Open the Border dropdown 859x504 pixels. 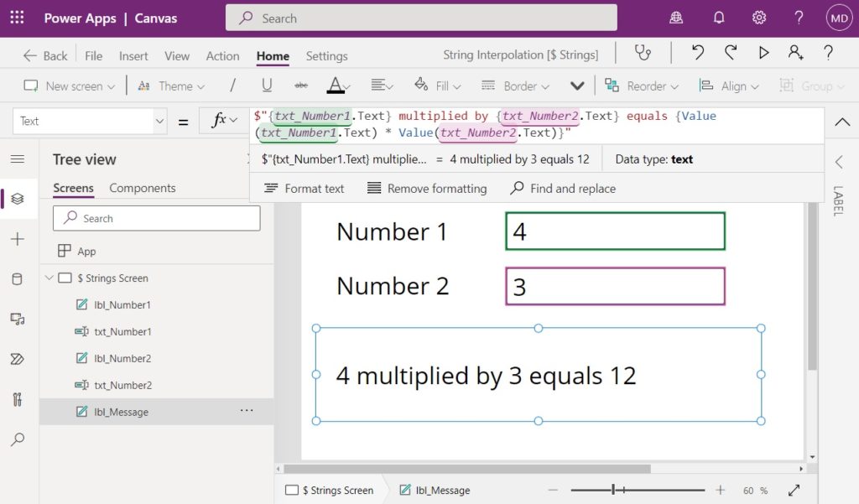point(514,85)
